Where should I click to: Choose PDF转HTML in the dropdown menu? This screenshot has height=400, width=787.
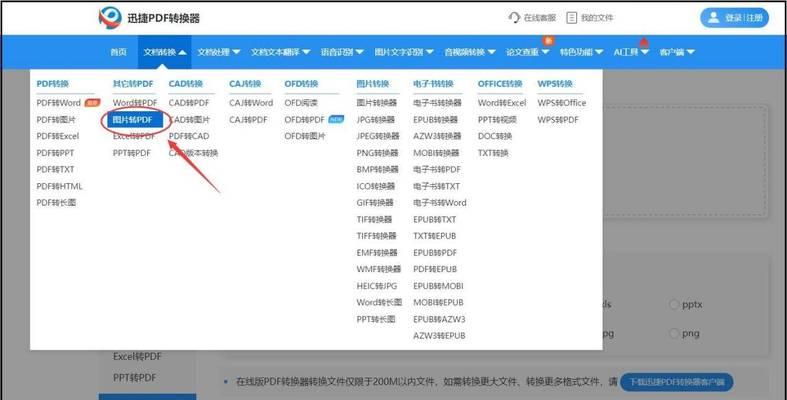tap(59, 186)
